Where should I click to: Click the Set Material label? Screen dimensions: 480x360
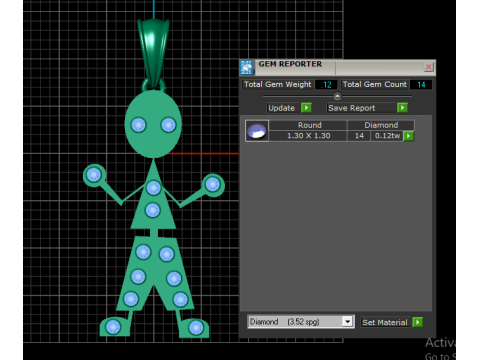click(385, 322)
